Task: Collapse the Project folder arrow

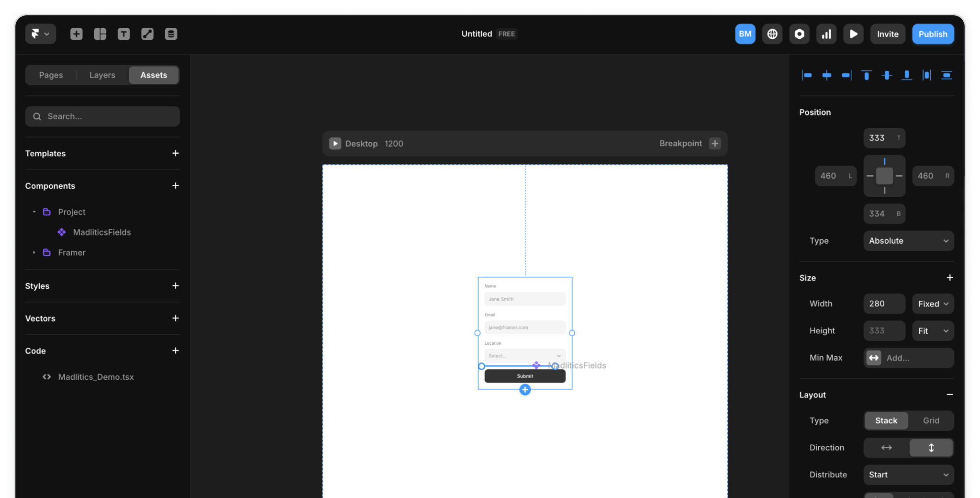Action: tap(34, 212)
